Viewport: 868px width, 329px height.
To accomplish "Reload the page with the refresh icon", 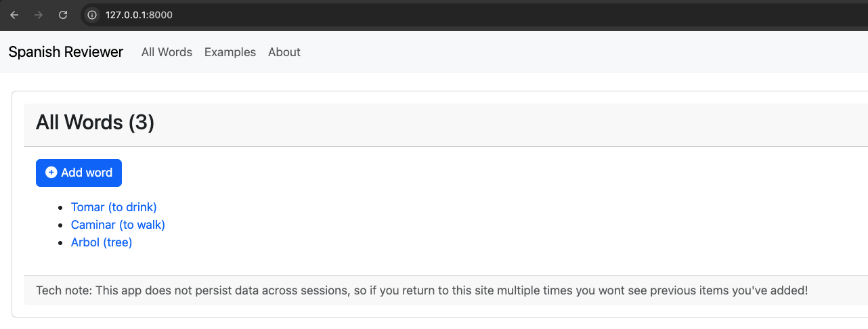I will coord(63,15).
